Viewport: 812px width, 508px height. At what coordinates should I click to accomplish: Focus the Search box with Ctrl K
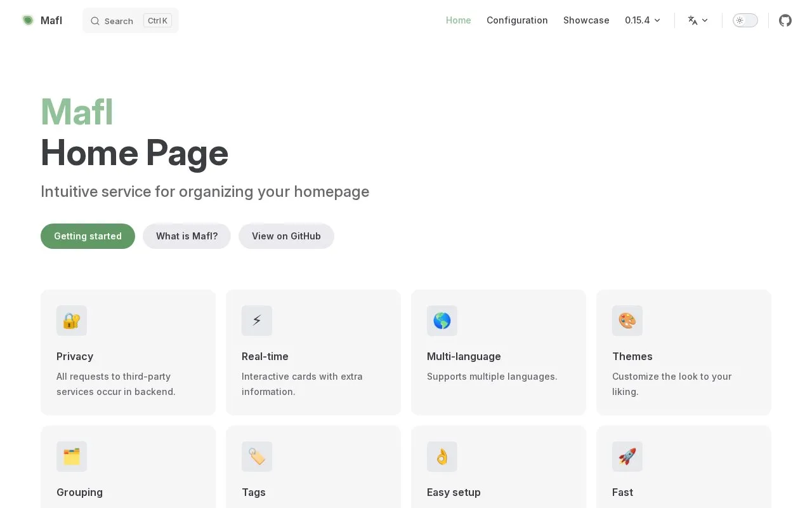coord(131,20)
